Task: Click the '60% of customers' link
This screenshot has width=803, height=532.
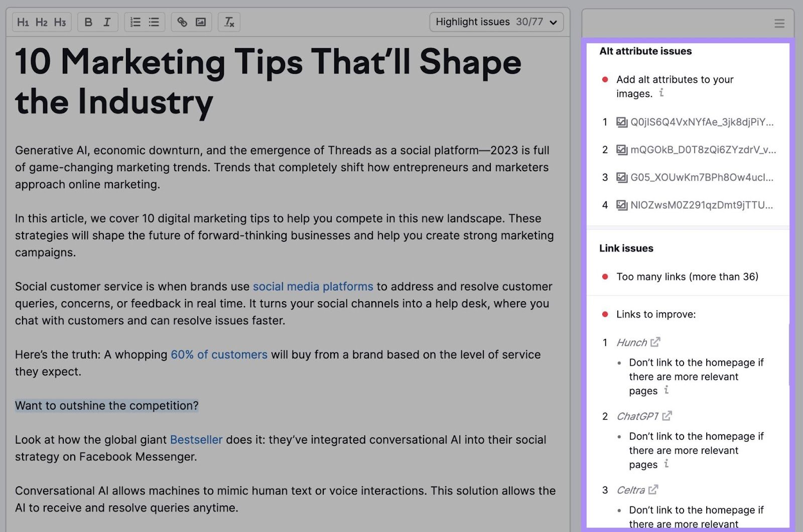Action: [x=219, y=354]
